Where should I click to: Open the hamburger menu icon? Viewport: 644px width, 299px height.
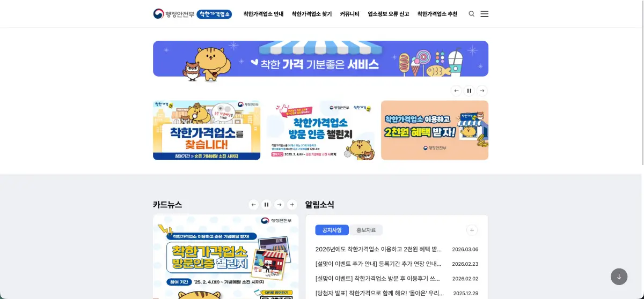pos(484,14)
